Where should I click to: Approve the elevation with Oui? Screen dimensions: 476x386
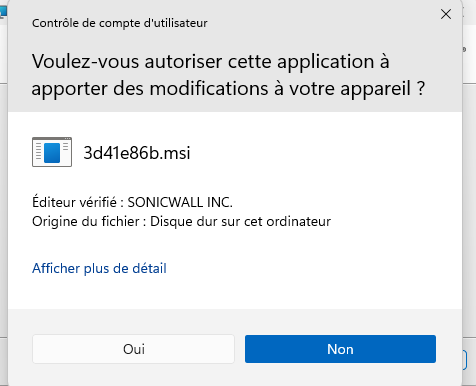[133, 349]
